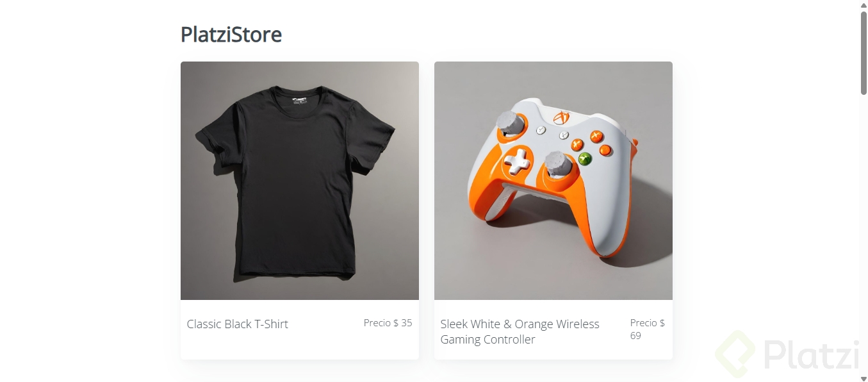Click the PlatziStore heading
Image resolution: width=868 pixels, height=382 pixels.
coord(231,34)
